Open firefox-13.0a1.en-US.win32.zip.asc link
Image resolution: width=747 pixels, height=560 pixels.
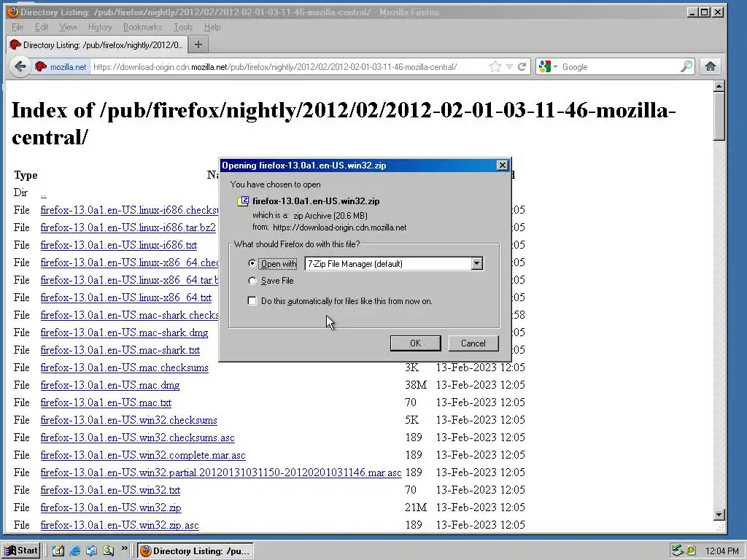[x=120, y=525]
